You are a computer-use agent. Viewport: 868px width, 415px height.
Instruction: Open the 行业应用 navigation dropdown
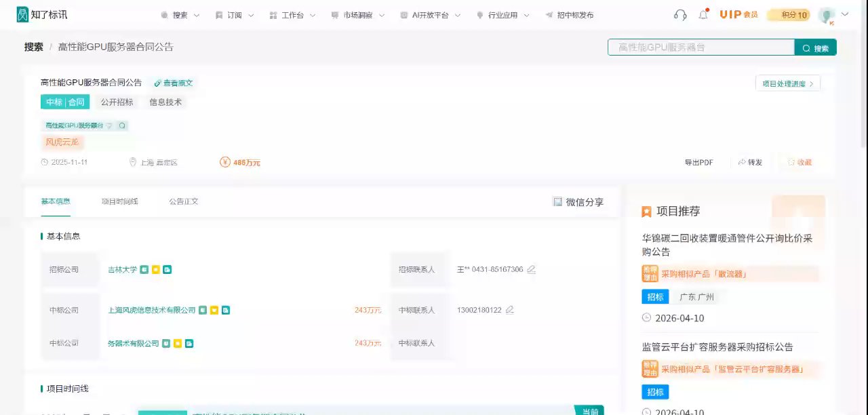coord(502,15)
